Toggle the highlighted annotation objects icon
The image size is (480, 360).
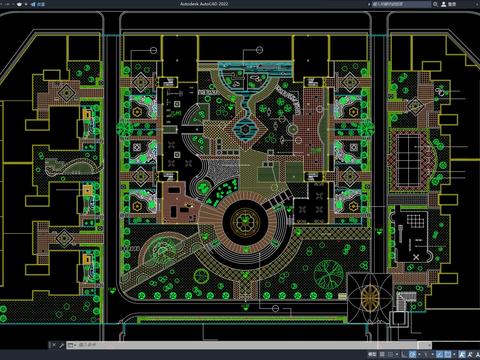pyautogui.click(x=462, y=354)
